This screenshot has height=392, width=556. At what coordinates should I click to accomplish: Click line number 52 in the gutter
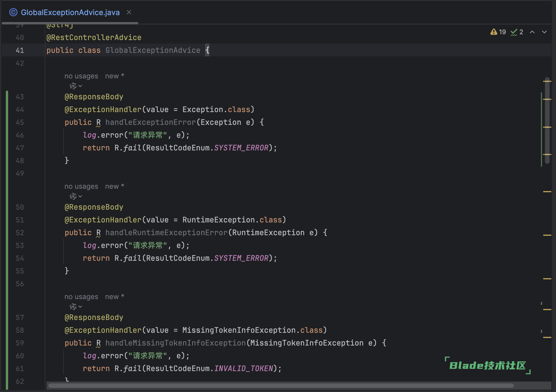[20, 233]
